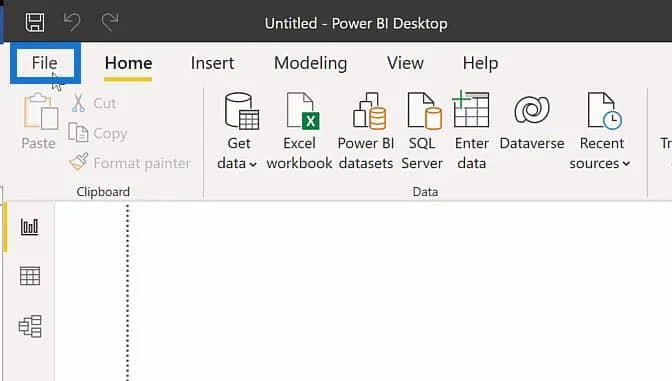The height and width of the screenshot is (381, 672).
Task: Open the Help tab
Action: (480, 63)
